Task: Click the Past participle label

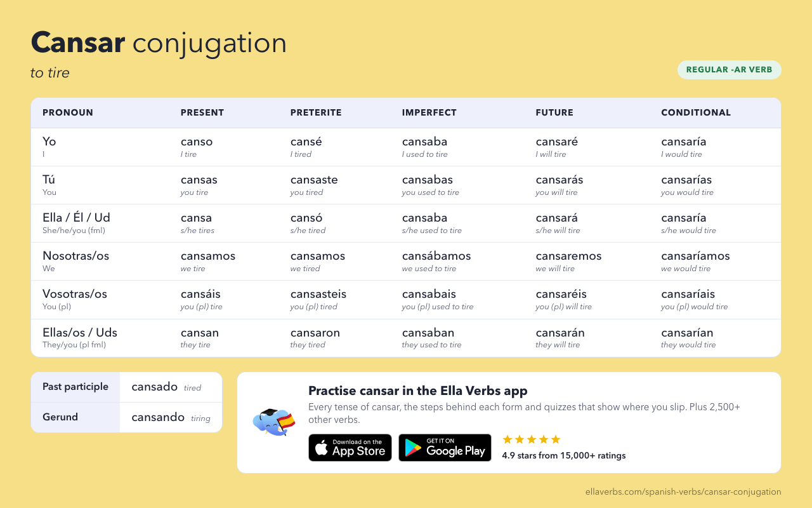Action: click(x=75, y=387)
